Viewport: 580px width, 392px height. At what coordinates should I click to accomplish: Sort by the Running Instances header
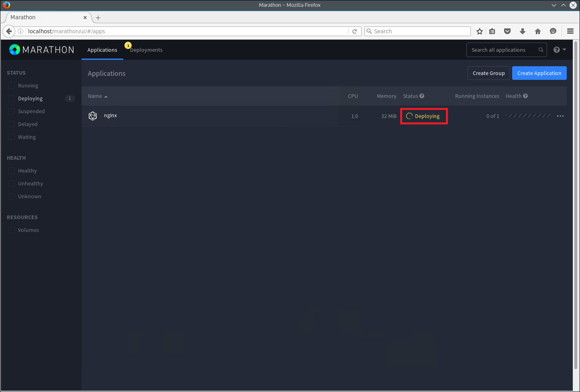click(x=477, y=96)
